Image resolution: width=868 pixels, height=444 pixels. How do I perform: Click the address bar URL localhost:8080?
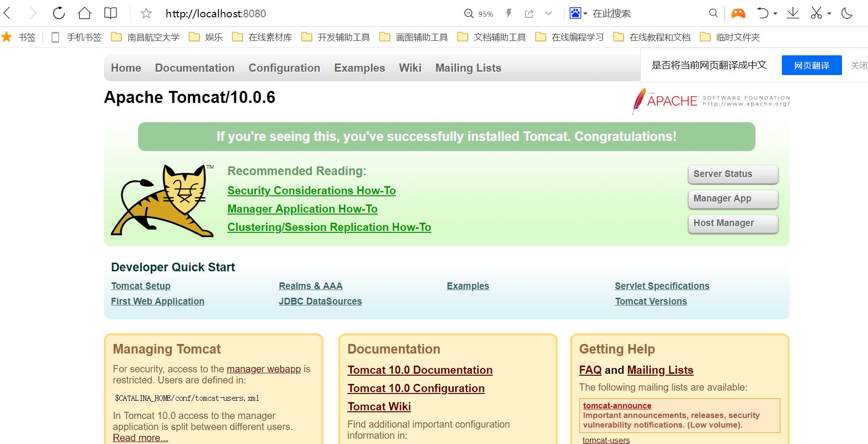point(216,13)
